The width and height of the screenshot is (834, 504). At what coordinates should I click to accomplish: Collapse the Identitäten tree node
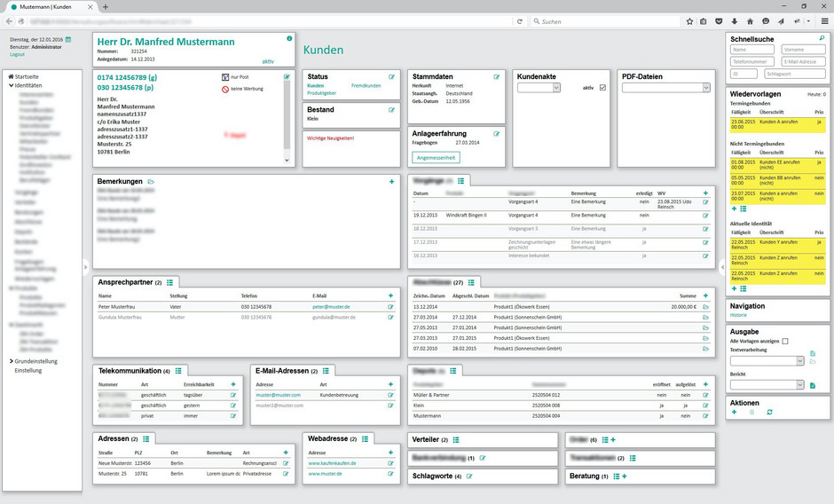(12, 85)
